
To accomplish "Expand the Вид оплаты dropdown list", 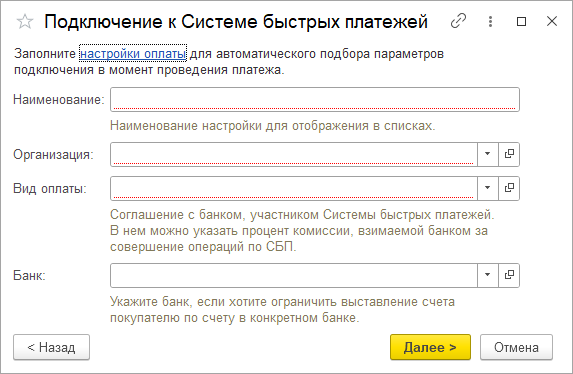I will pyautogui.click(x=487, y=188).
